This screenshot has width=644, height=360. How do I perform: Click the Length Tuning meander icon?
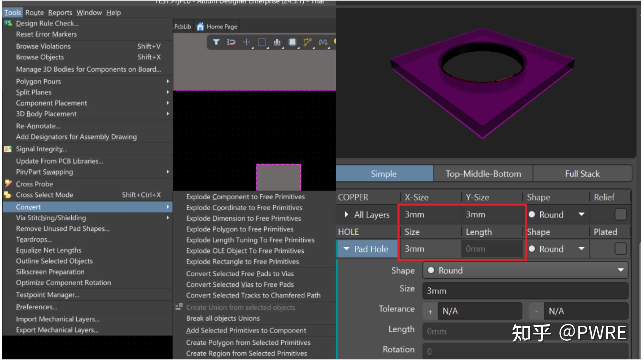pos(323,42)
